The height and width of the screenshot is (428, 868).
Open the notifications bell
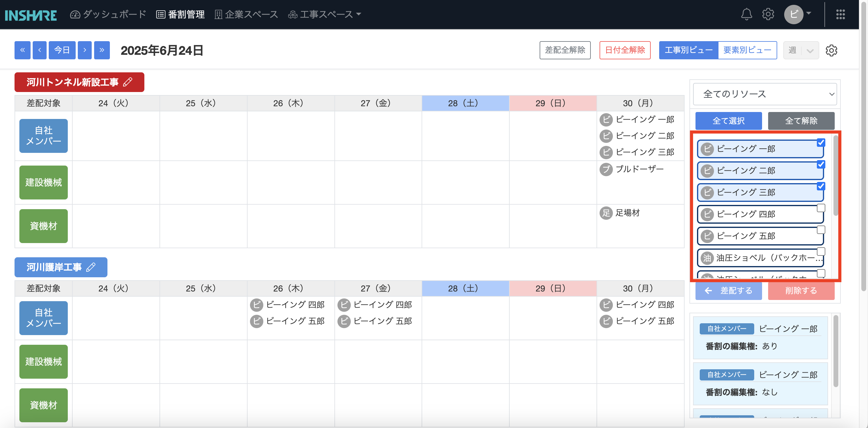(x=746, y=14)
